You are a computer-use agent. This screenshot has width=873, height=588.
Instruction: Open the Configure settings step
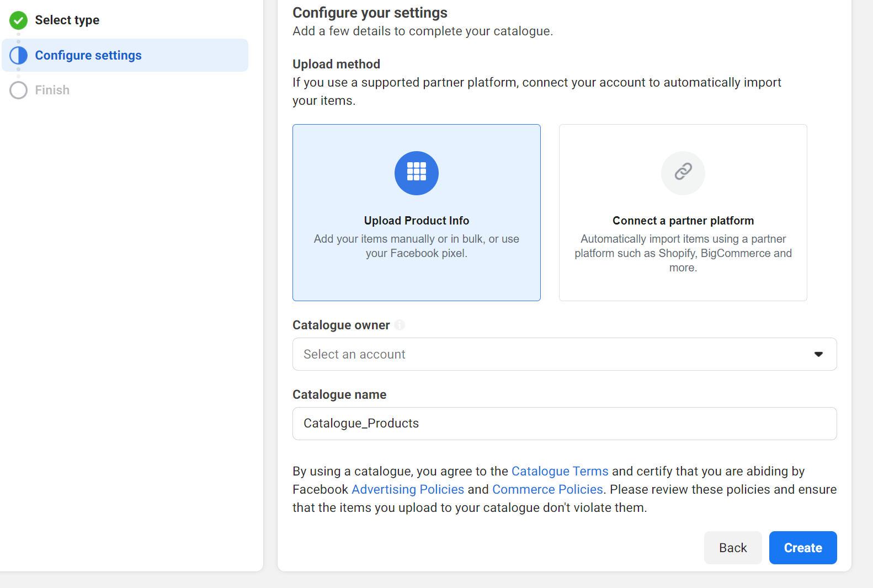tap(88, 55)
